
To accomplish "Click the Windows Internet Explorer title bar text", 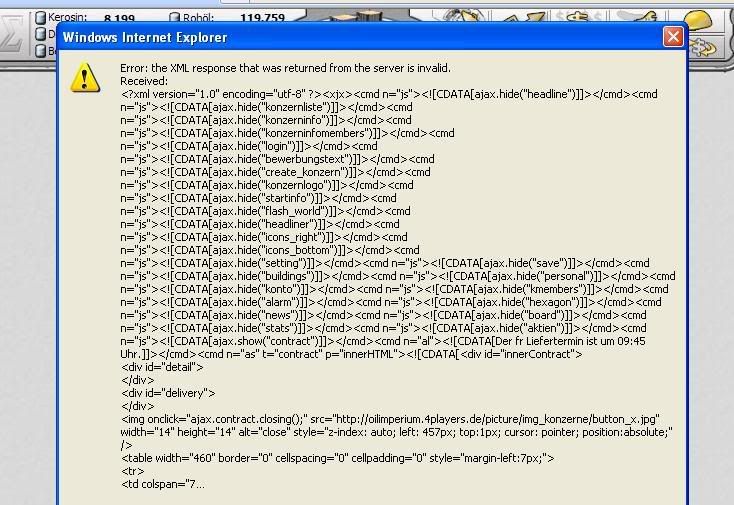I will tap(145, 37).
